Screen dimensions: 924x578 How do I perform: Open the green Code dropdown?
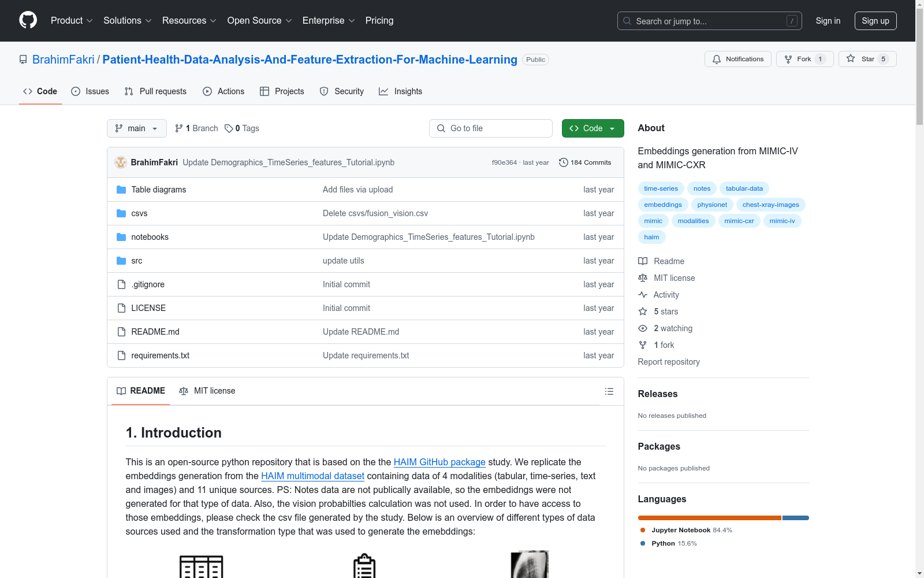593,128
